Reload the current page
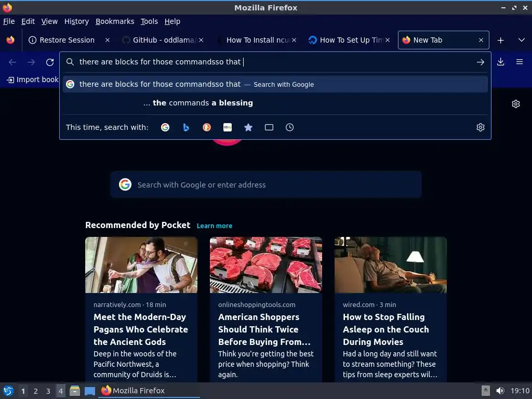The image size is (532, 399). tap(50, 62)
